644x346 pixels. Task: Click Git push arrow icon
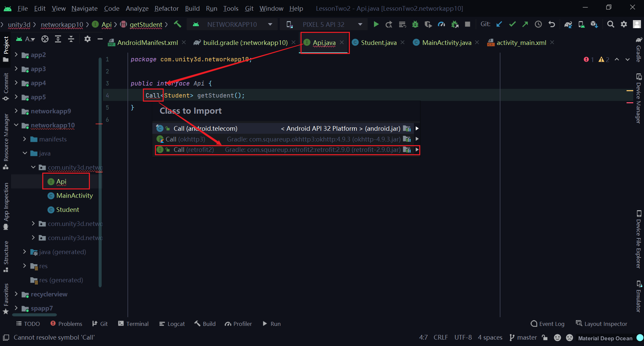point(525,24)
